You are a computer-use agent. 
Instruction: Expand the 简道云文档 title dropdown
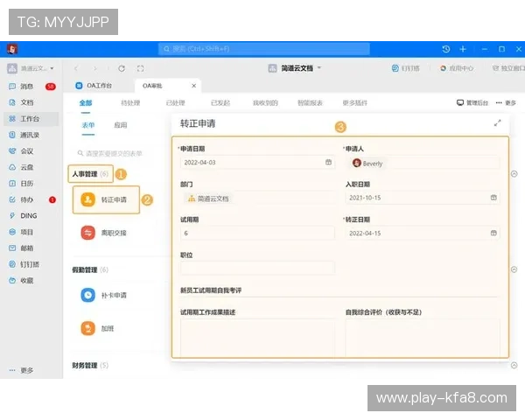click(x=319, y=68)
